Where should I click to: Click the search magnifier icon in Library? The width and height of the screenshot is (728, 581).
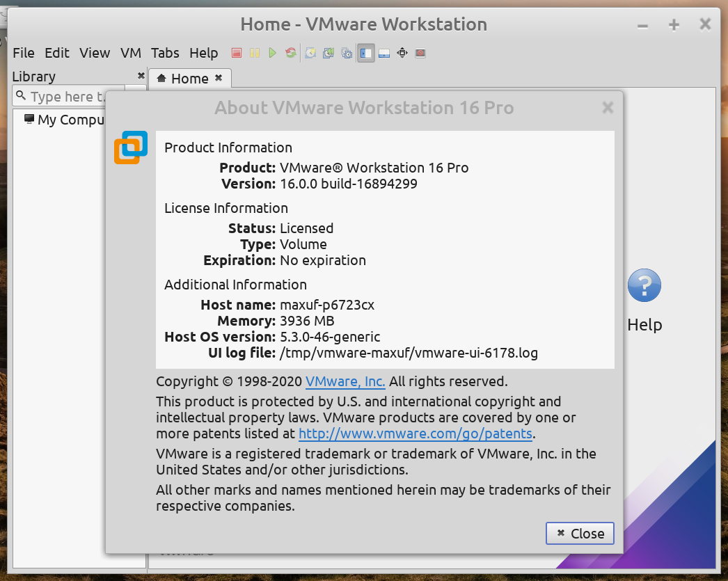21,95
